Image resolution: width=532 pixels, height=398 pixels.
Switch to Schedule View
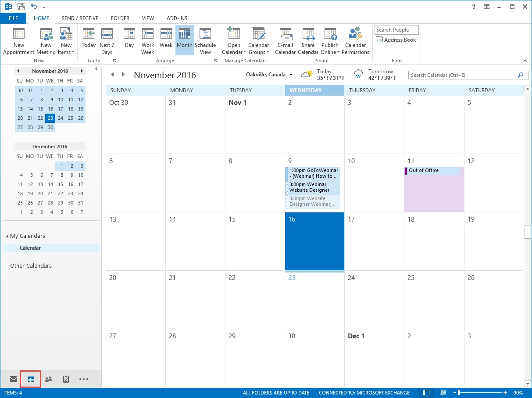[205, 41]
